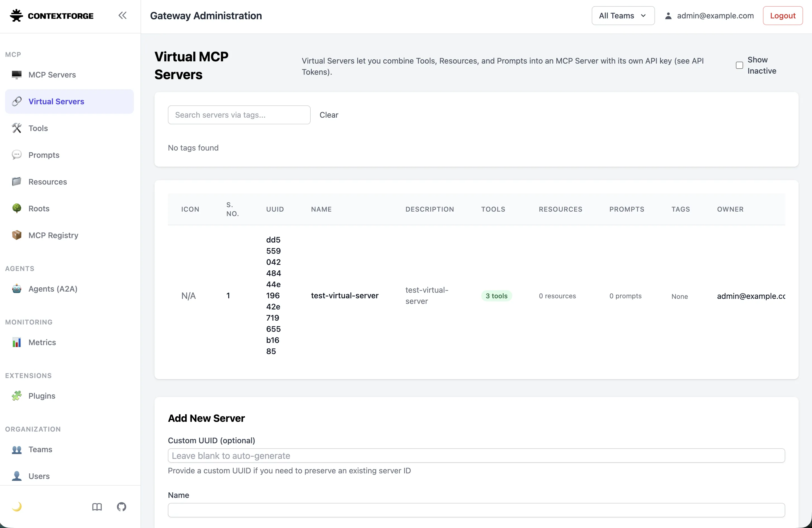Click the Metrics bar chart icon
The image size is (812, 528).
pos(17,342)
